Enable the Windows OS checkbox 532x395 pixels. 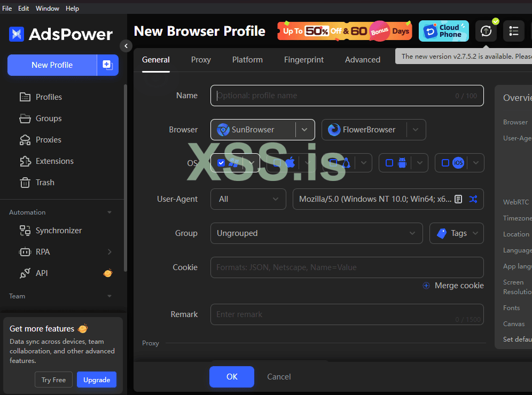coord(221,163)
